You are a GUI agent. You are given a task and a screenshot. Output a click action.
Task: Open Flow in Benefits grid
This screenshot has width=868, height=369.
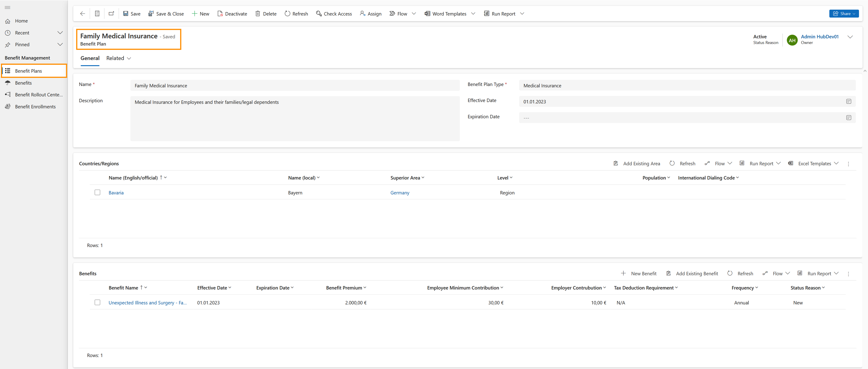(776, 273)
